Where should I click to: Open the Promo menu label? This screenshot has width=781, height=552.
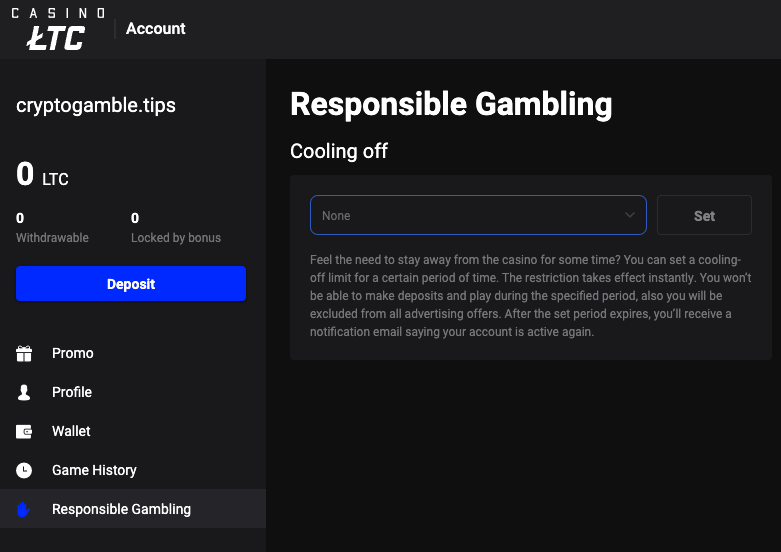point(73,354)
